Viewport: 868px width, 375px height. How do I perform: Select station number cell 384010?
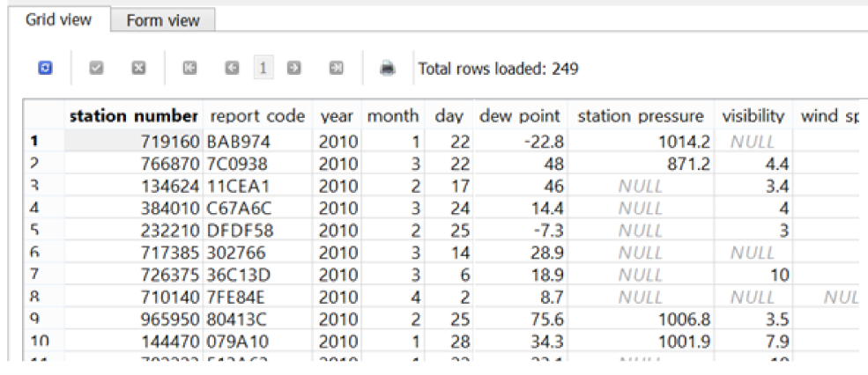coord(133,208)
